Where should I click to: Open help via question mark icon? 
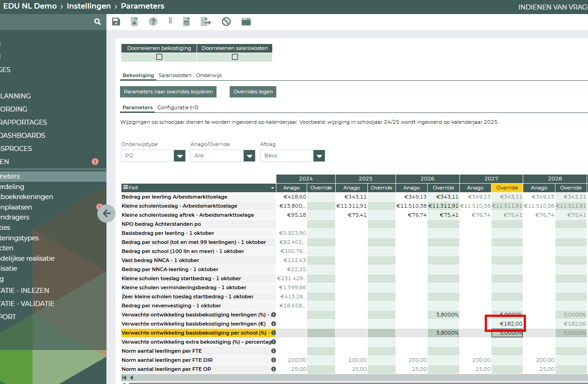tap(153, 22)
